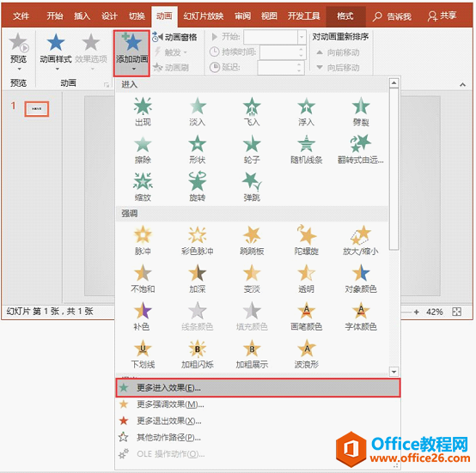Screen dimensions: 476x473
Task: Click the 告诉我 search box
Action: (392, 16)
